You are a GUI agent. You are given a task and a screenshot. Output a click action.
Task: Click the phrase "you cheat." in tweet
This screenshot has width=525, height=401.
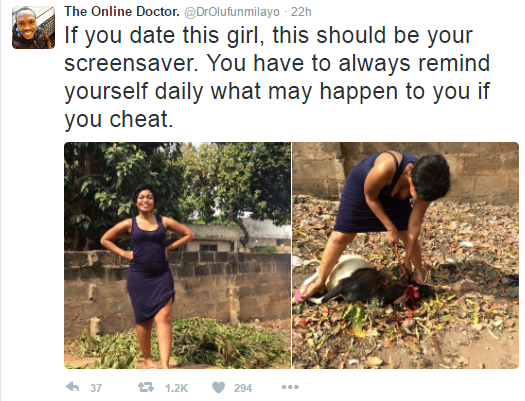click(119, 119)
